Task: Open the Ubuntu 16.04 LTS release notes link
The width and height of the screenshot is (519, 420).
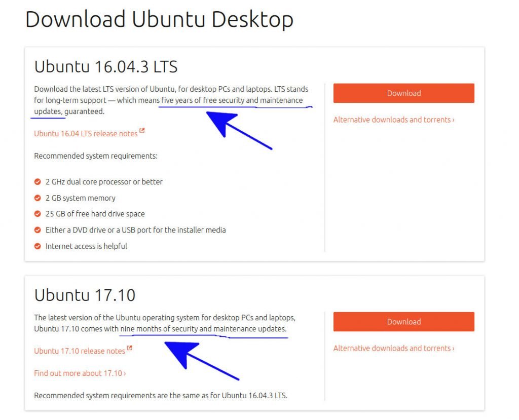Action: (x=86, y=134)
